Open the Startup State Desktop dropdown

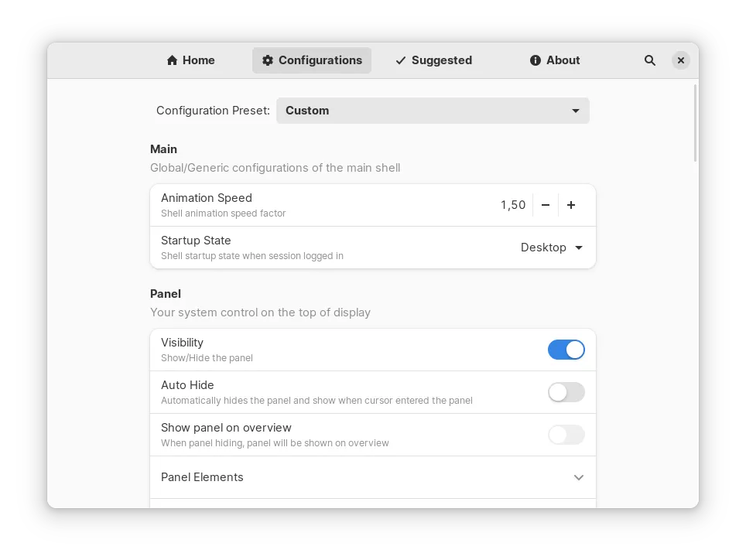552,248
